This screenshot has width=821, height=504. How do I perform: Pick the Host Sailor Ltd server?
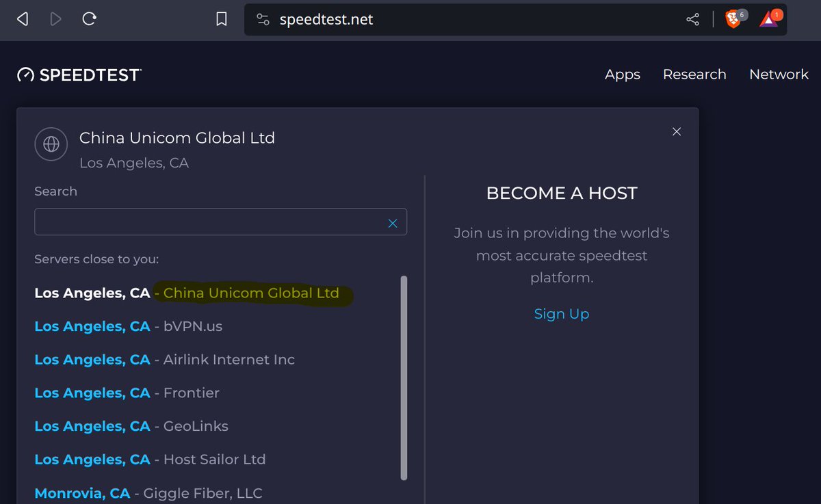tap(150, 460)
